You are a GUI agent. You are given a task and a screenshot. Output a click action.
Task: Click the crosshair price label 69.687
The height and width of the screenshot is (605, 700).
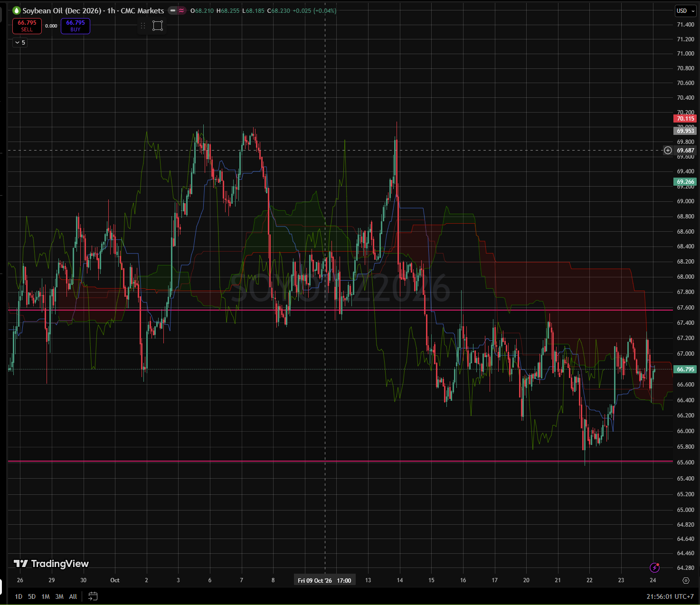685,151
